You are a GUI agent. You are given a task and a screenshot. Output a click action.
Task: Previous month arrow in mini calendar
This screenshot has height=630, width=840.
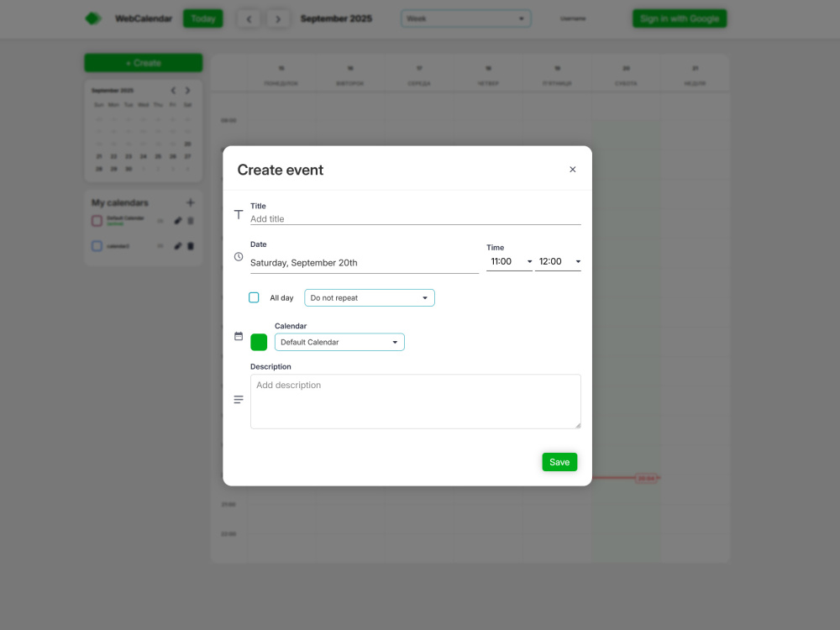(173, 90)
